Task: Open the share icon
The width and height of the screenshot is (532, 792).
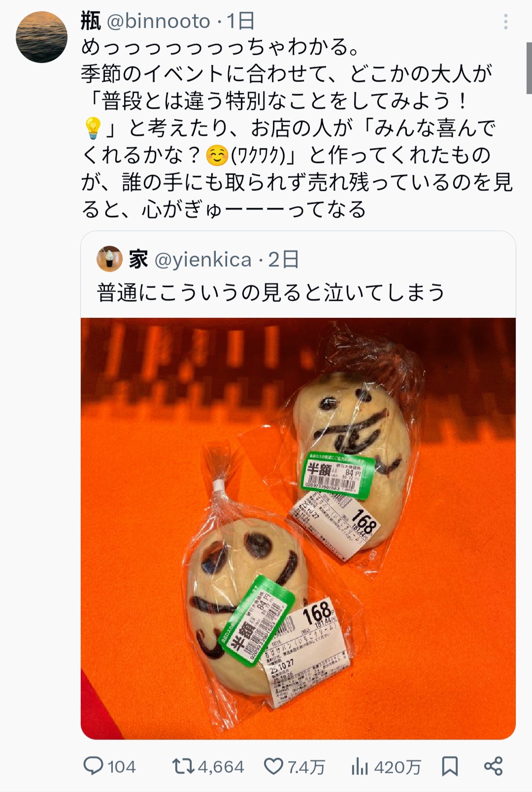Action: (x=493, y=766)
